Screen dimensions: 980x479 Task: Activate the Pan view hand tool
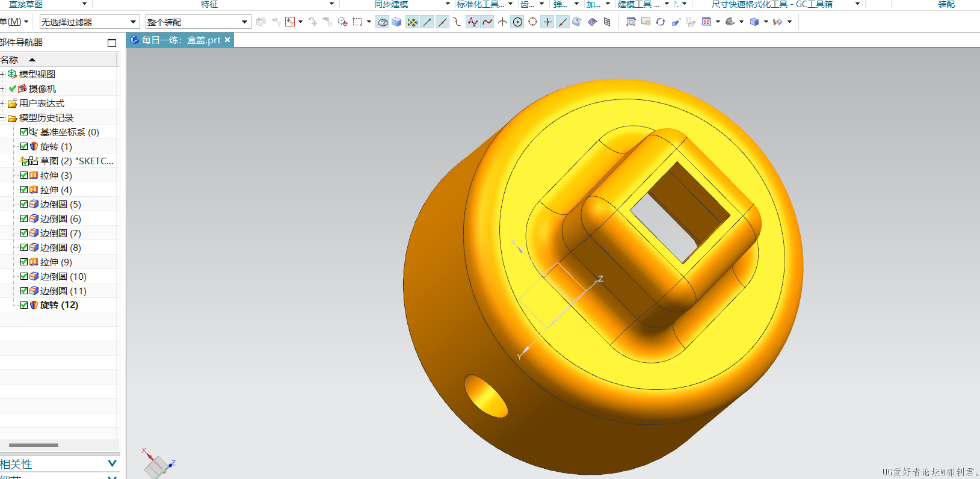tap(646, 22)
